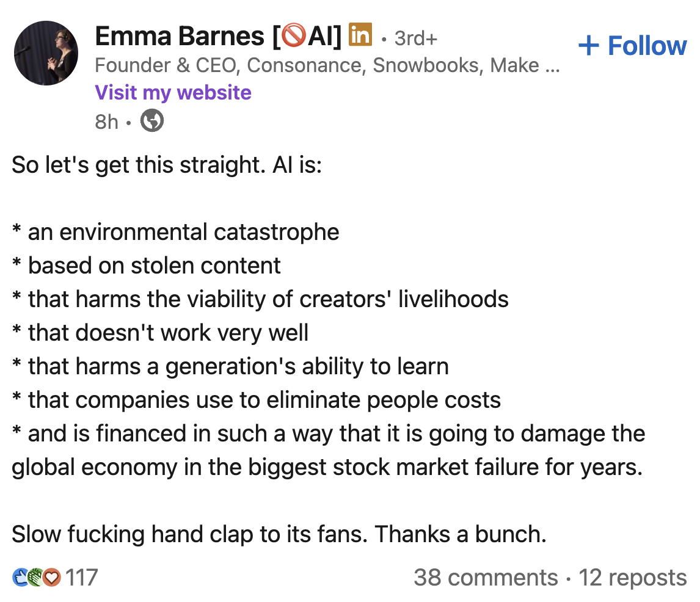Click the truncated headline ellipsis after Make
700x602 pixels.
(552, 65)
